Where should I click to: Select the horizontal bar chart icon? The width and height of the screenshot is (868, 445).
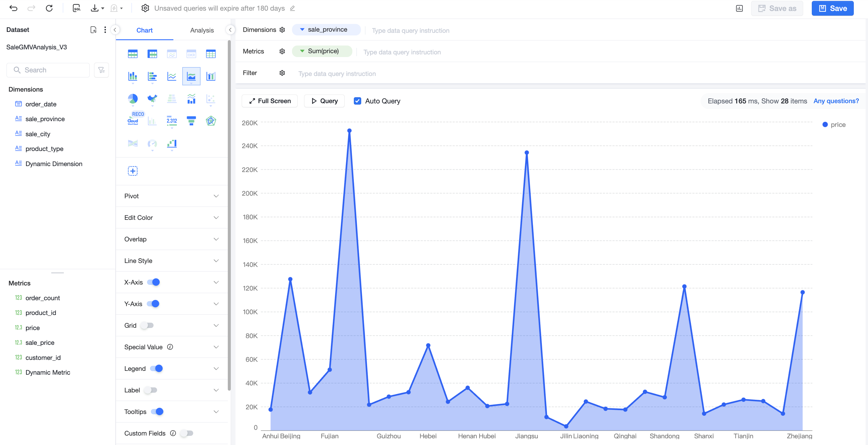tap(152, 77)
